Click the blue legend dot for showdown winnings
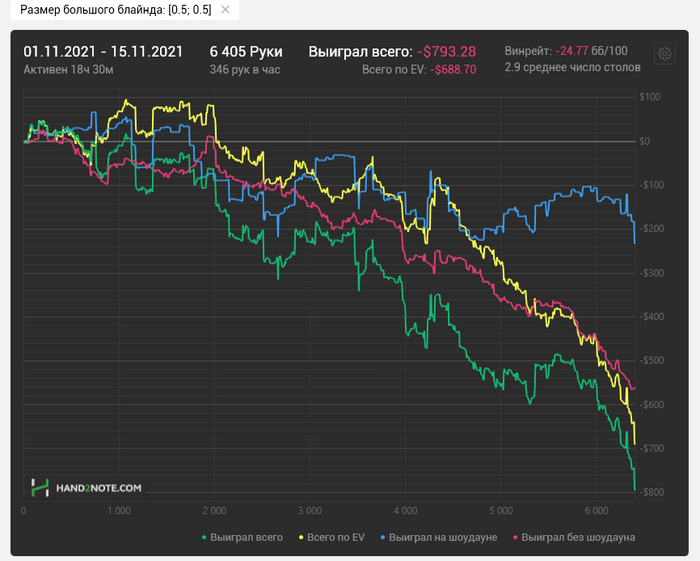700x561 pixels. coord(383,538)
